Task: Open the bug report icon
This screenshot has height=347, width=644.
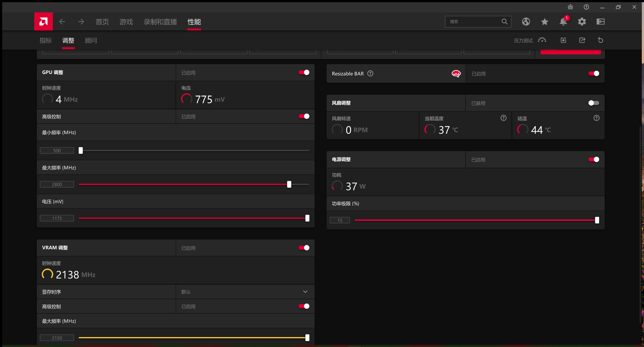Action: (x=570, y=7)
